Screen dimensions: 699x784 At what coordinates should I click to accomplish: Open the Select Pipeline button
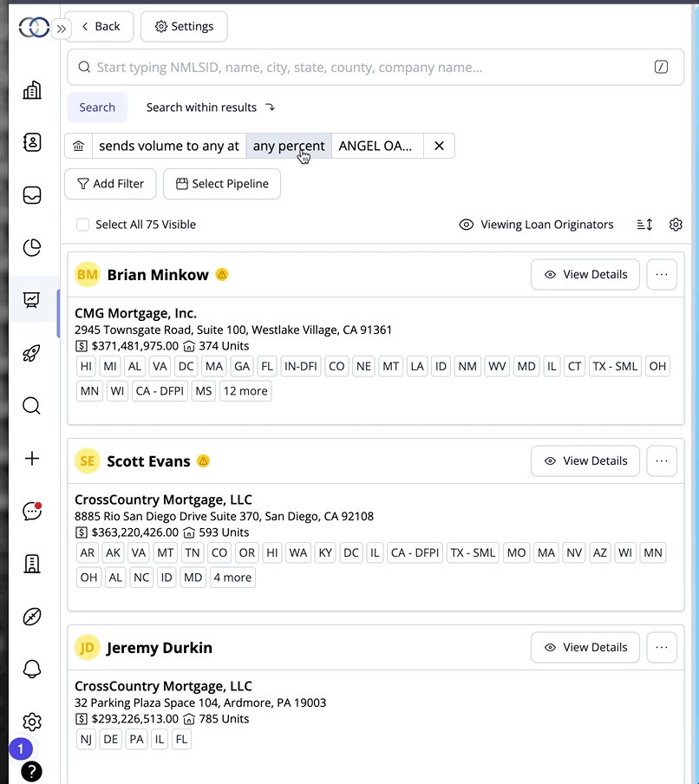pyautogui.click(x=222, y=184)
